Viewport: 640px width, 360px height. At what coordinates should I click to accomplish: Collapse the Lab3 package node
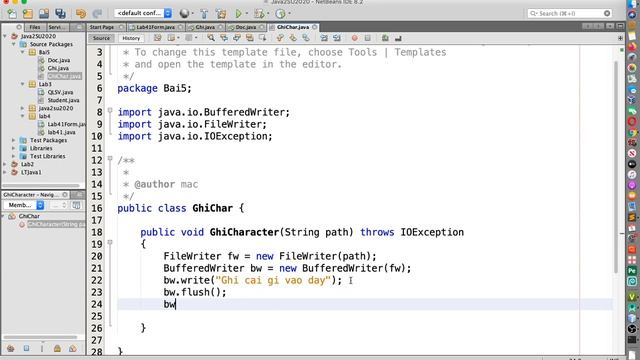click(x=22, y=84)
